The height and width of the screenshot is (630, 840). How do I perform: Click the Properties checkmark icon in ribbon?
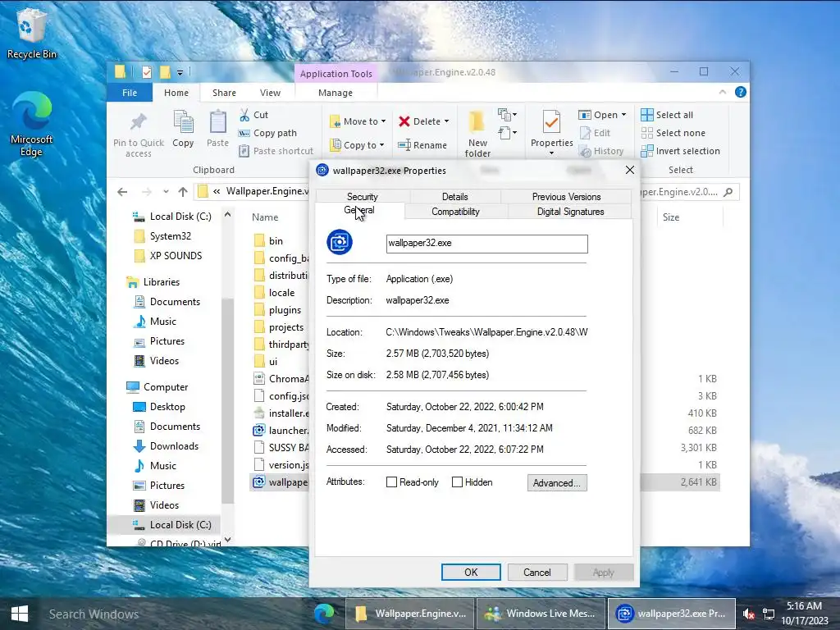tap(551, 122)
